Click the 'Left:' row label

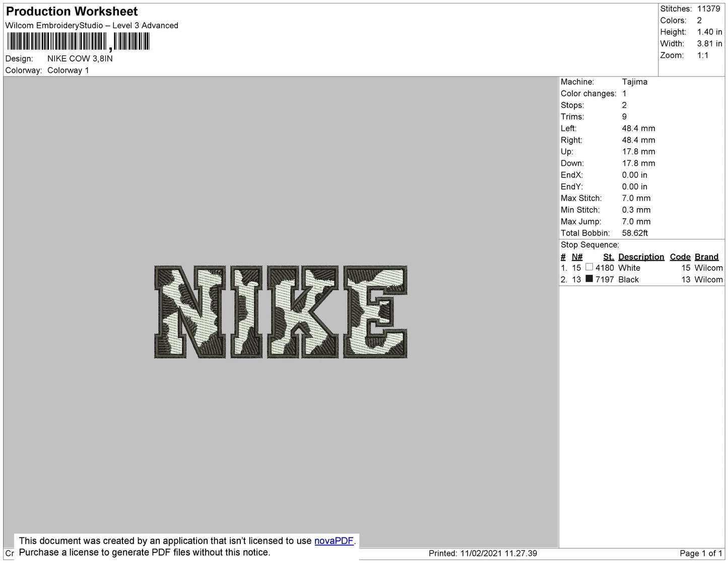pos(568,128)
